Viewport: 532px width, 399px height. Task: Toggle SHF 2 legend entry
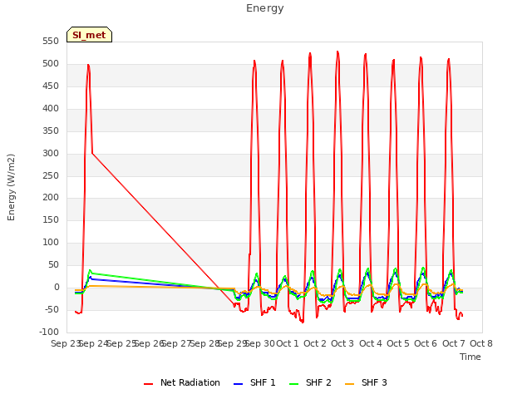pos(310,382)
